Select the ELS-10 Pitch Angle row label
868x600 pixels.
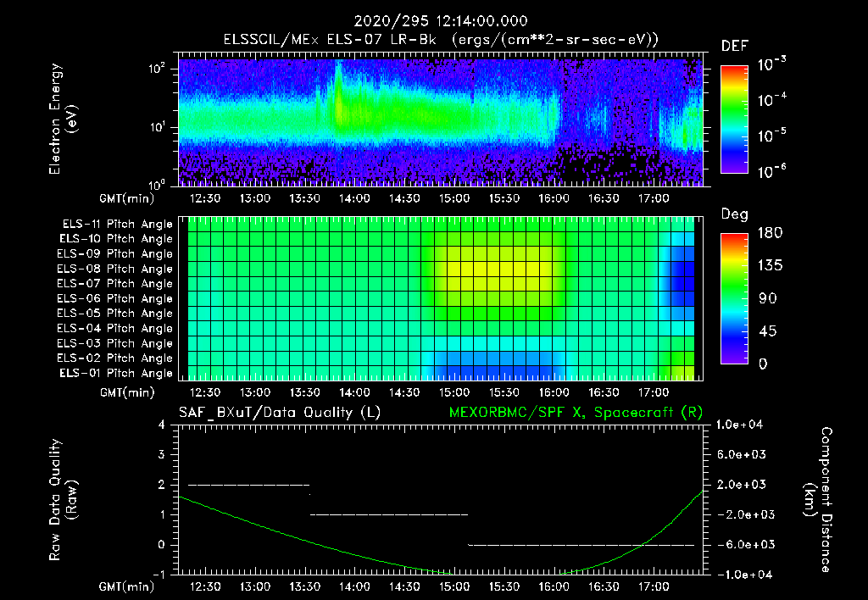(116, 239)
